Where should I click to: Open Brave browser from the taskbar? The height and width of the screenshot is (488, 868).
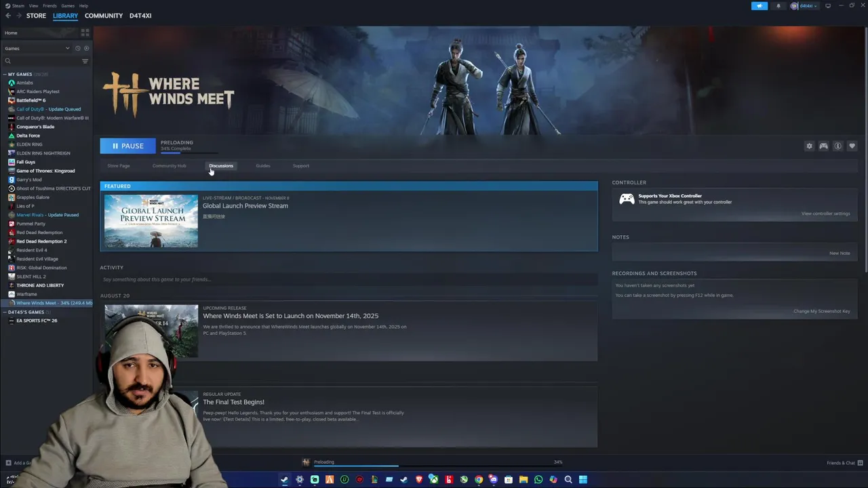pos(419,480)
